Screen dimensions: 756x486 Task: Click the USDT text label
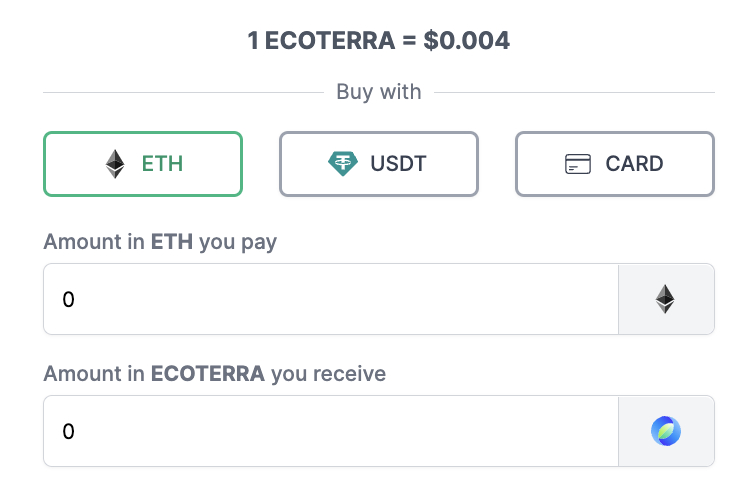pyautogui.click(x=398, y=164)
